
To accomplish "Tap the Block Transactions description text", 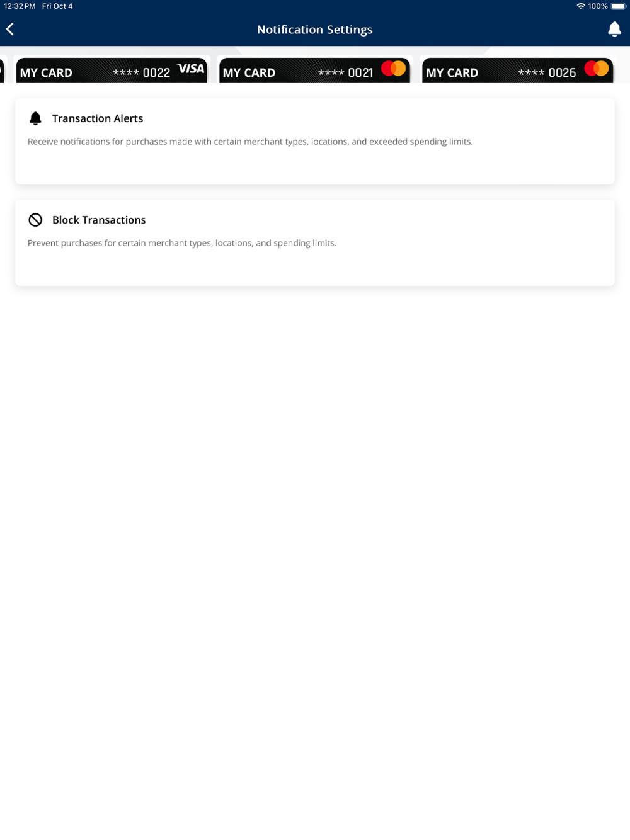I will coord(182,243).
